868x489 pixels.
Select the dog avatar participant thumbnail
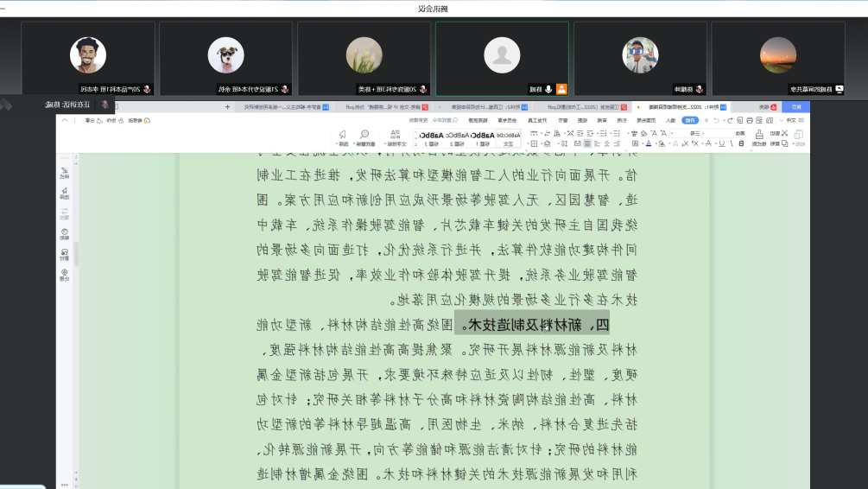pyautogui.click(x=226, y=55)
